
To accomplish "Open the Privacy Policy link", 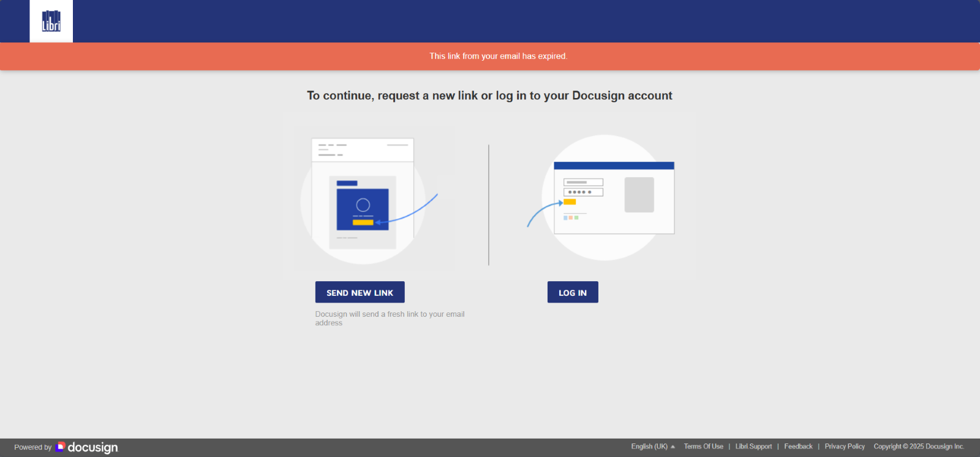I will (845, 447).
